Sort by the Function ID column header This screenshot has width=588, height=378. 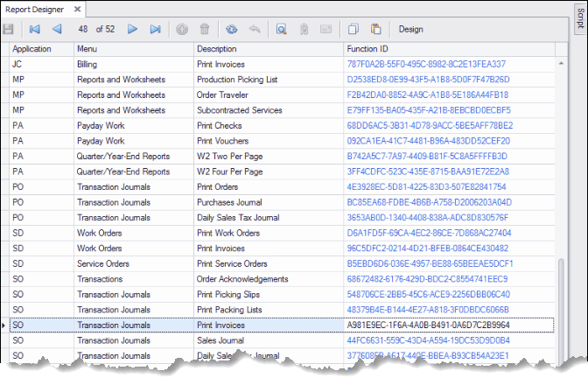pyautogui.click(x=367, y=49)
